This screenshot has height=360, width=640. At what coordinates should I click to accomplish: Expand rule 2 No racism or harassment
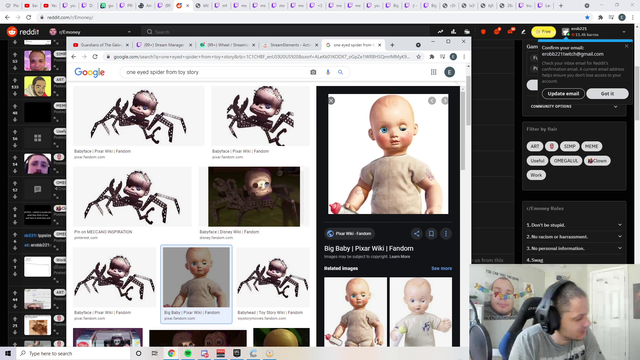574,237
